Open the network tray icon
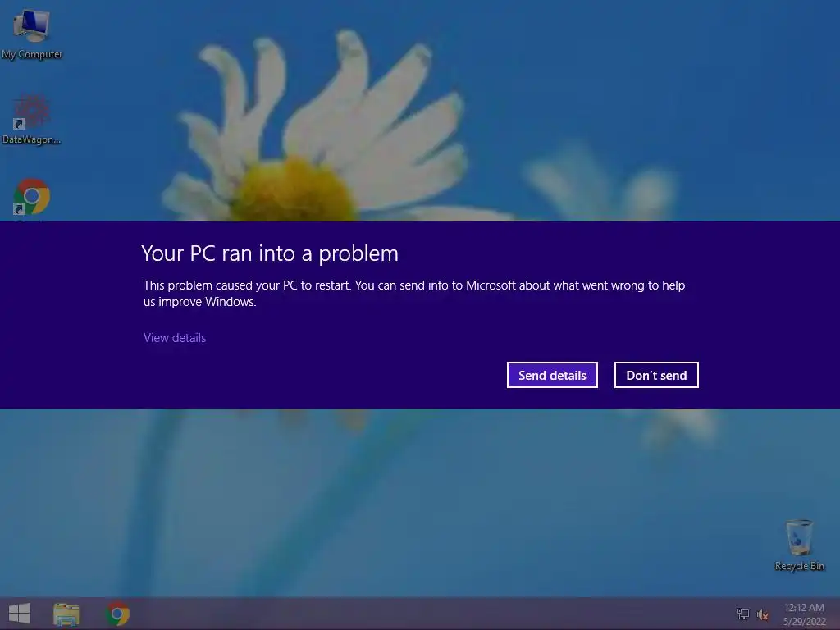Screen dimensions: 840x630 coord(743,614)
